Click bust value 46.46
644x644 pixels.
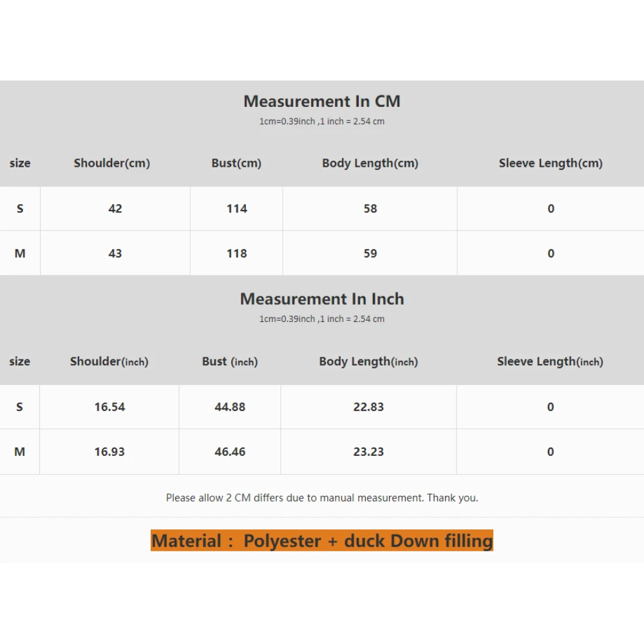[x=230, y=452]
